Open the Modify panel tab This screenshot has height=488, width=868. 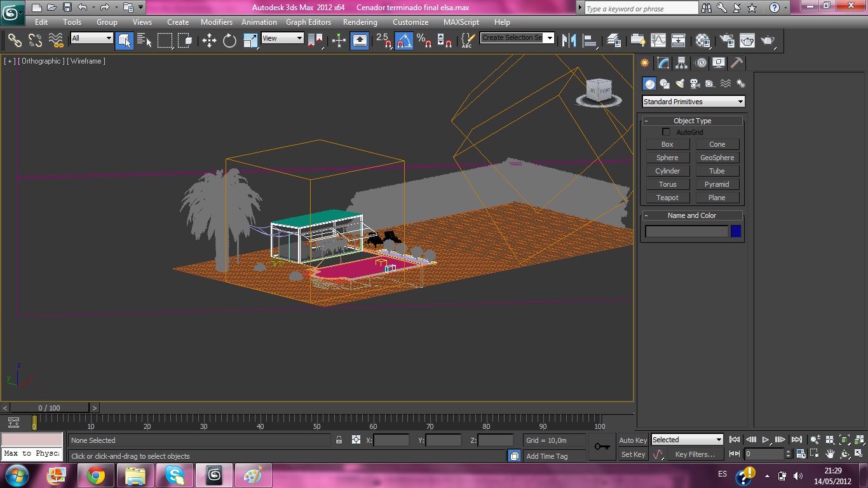(663, 63)
